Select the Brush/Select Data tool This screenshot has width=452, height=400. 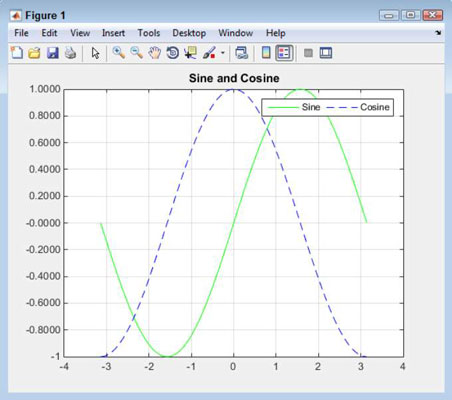point(209,53)
